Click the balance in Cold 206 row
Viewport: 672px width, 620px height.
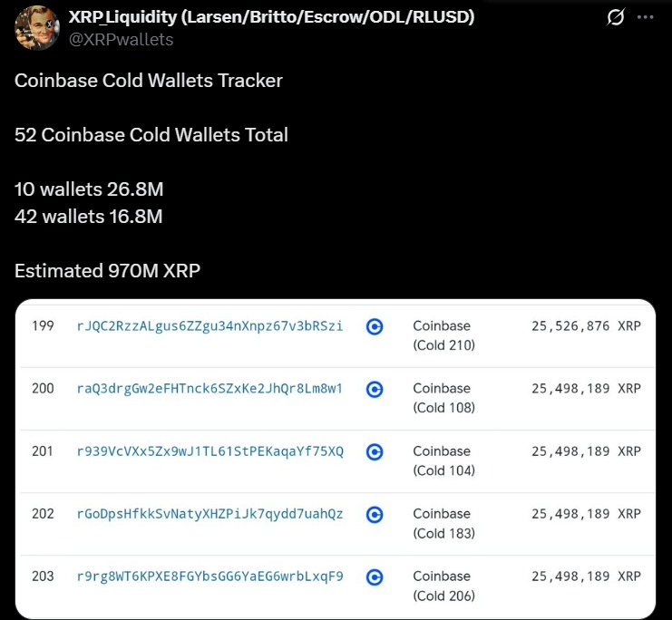(586, 576)
